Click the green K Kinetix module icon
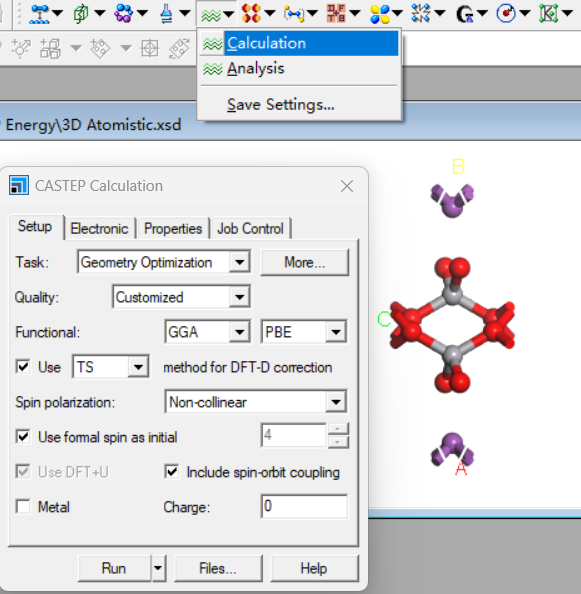The height and width of the screenshot is (594, 581). (549, 14)
